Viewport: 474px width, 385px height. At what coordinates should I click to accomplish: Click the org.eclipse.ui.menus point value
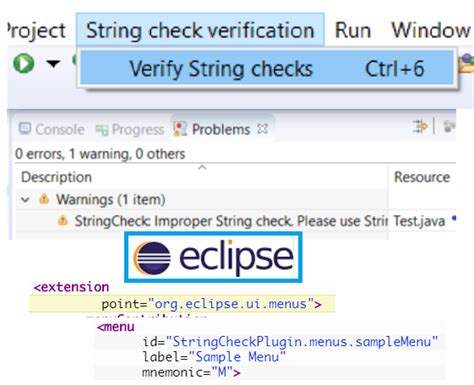click(x=231, y=304)
